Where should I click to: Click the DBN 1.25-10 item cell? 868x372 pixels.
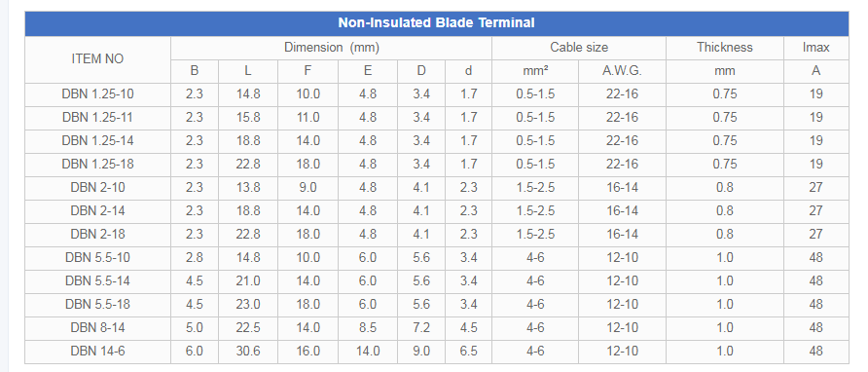point(97,94)
